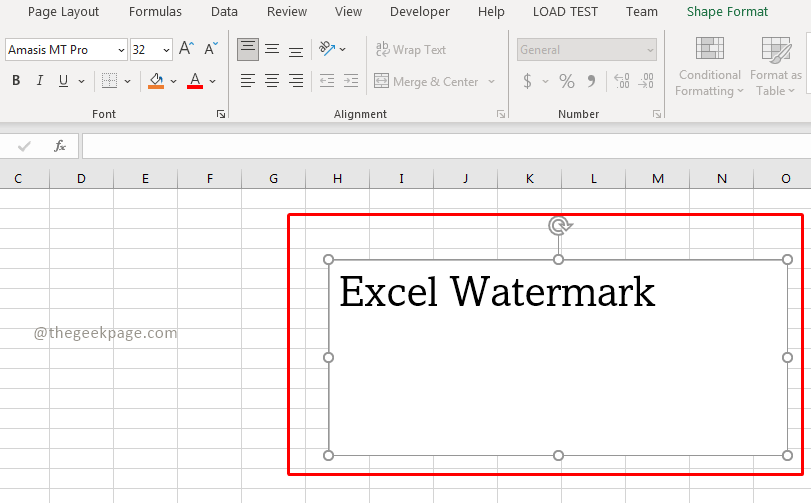The height and width of the screenshot is (503, 811).
Task: Toggle italic formatting
Action: click(40, 81)
